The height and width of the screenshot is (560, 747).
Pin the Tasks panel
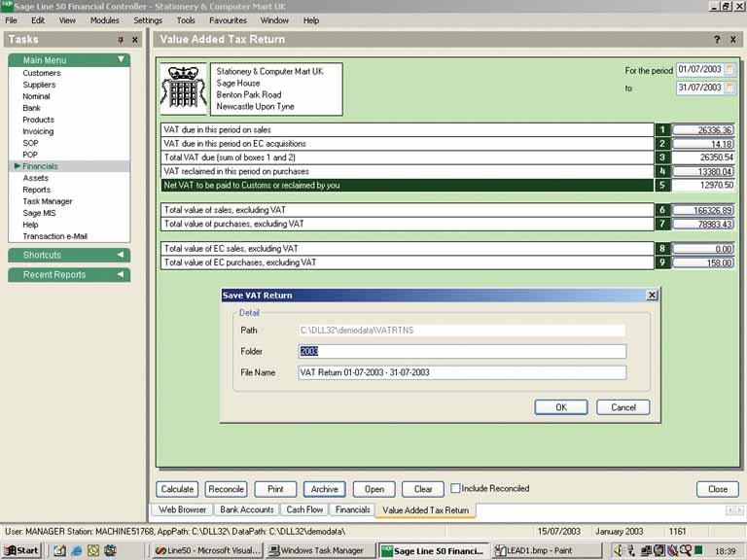point(121,40)
